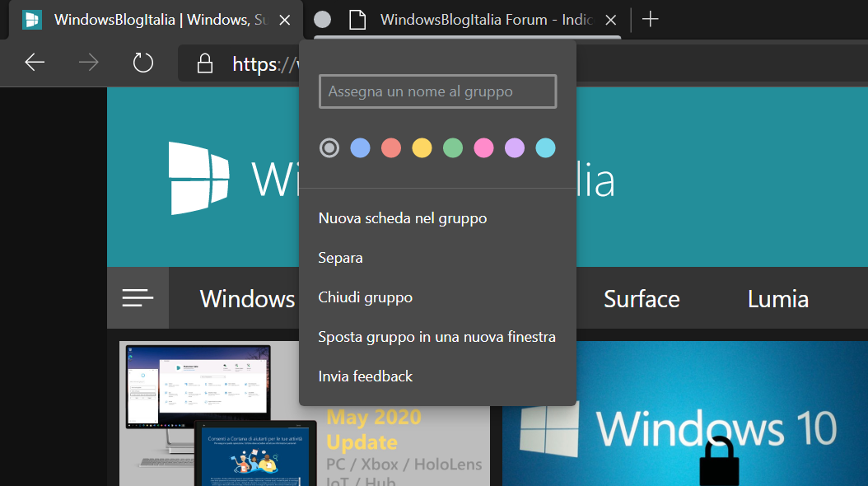
Task: Open the Surface section link
Action: tap(642, 299)
